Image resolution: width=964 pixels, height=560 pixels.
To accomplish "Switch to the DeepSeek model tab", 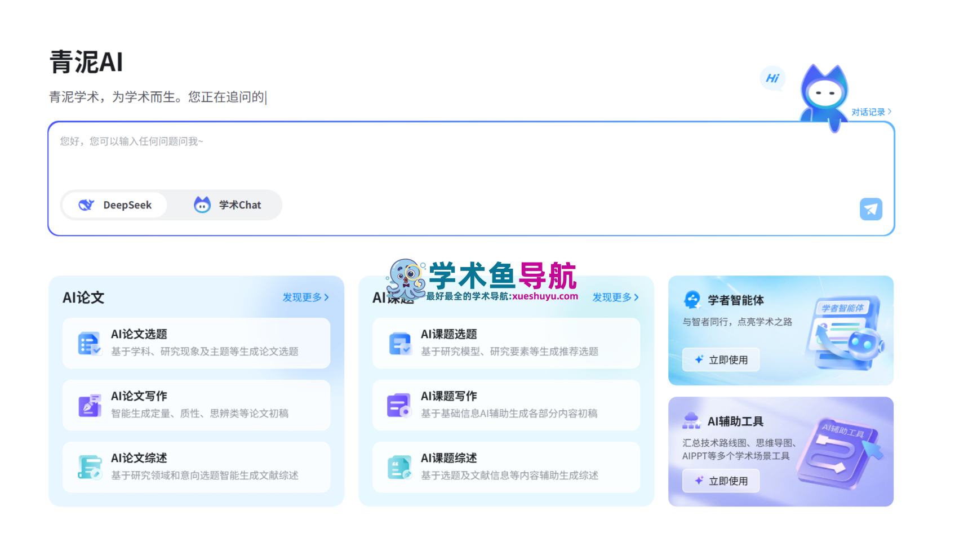I will [115, 205].
